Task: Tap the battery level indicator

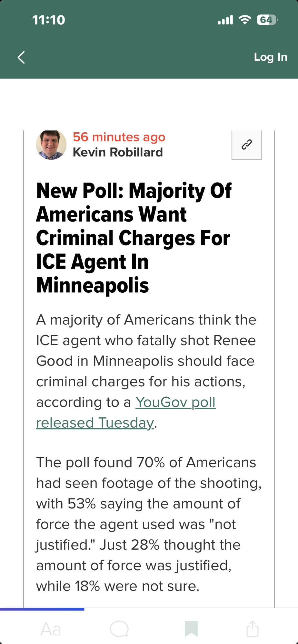Action: pos(267,20)
